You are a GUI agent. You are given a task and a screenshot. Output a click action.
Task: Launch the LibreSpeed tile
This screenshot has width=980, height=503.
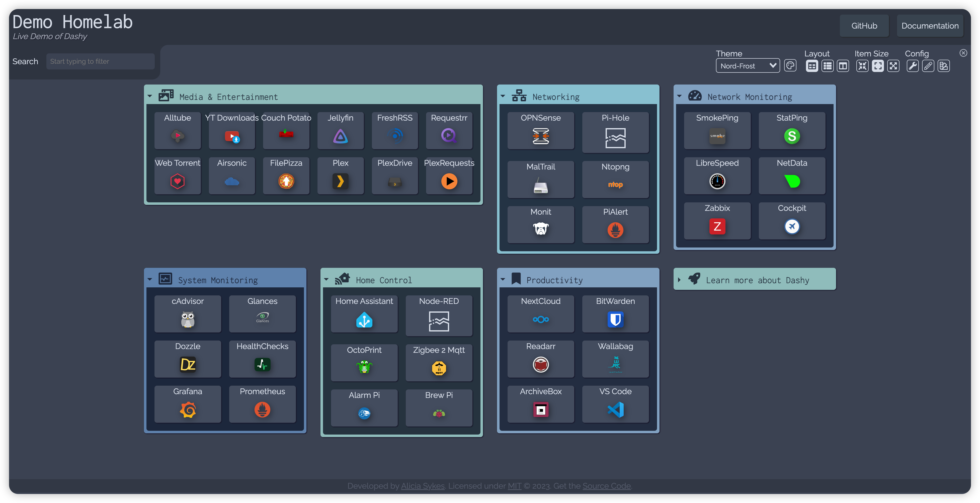tap(717, 176)
